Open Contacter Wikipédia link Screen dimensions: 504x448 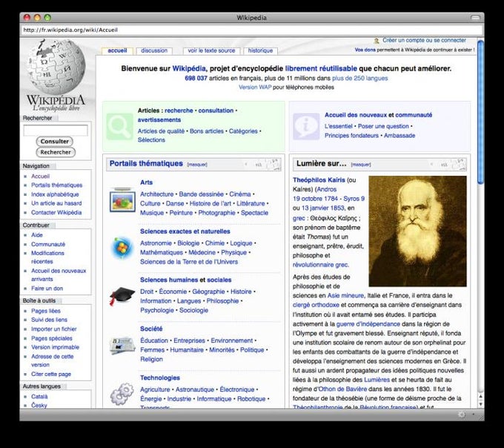(x=56, y=212)
